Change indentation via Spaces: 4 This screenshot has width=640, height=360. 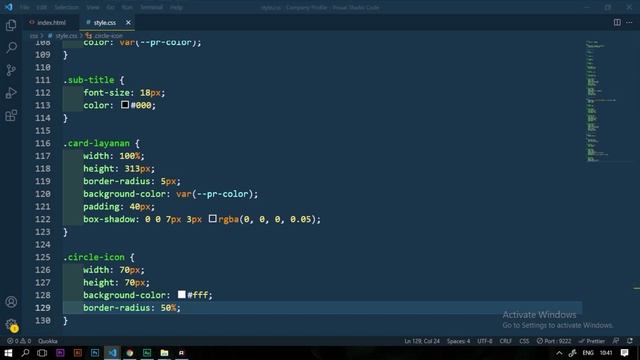458,341
